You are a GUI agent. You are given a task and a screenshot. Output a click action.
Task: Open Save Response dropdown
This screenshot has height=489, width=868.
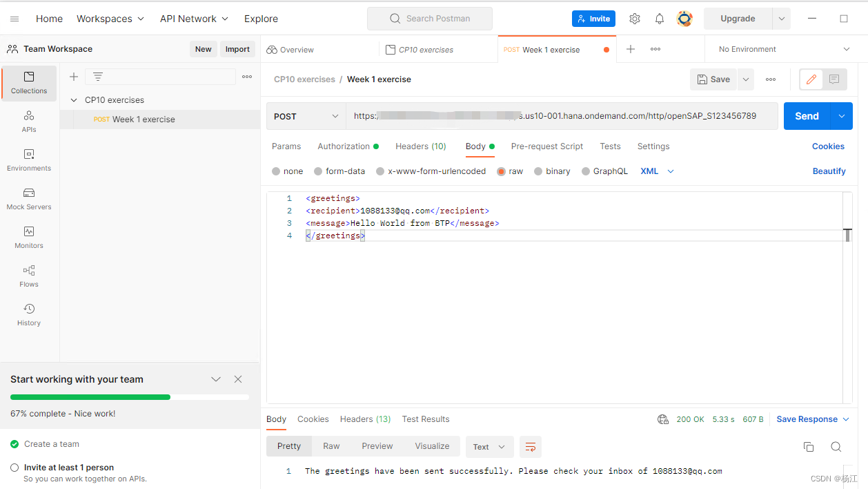point(813,419)
